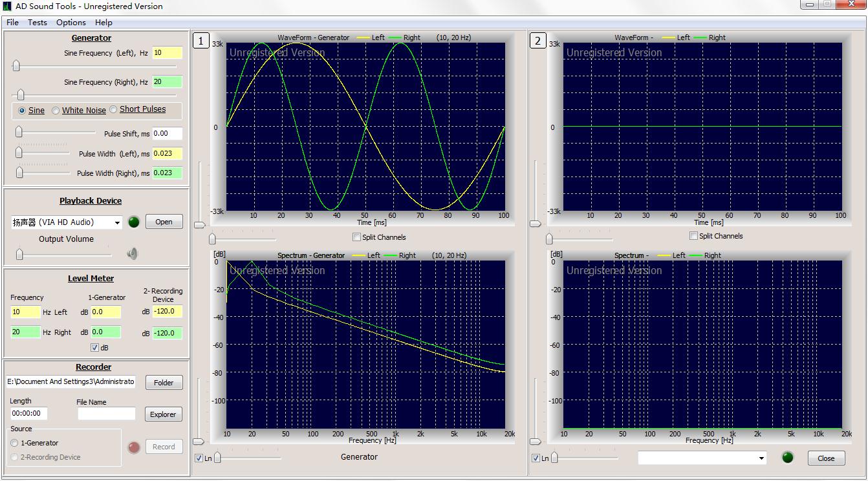The image size is (868, 481).
Task: Click the panel 2 number badge
Action: [537, 41]
